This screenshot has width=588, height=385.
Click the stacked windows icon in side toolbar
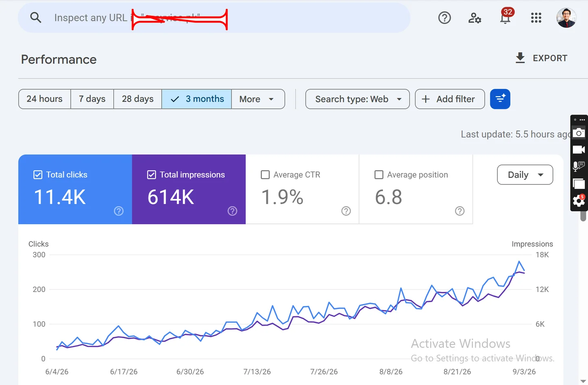point(579,184)
